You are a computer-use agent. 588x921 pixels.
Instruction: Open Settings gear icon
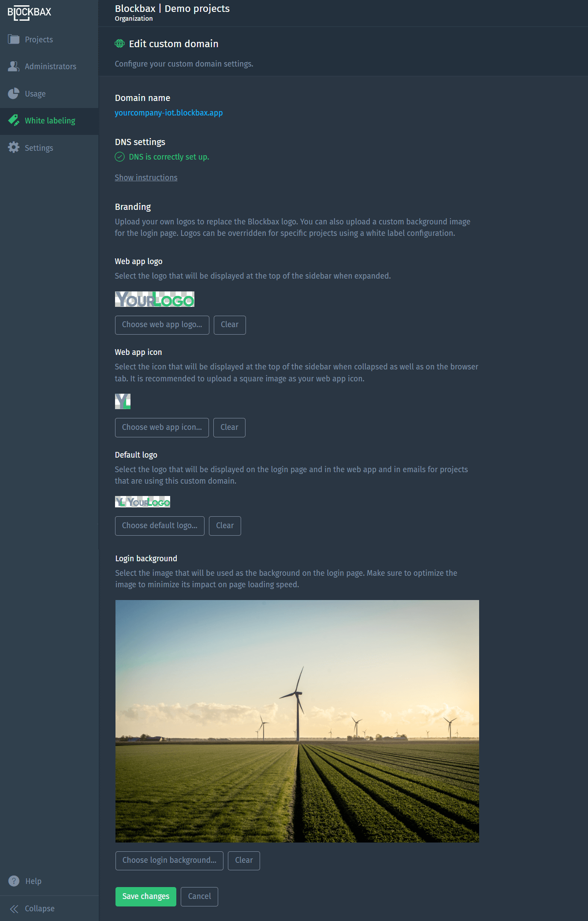pos(14,148)
